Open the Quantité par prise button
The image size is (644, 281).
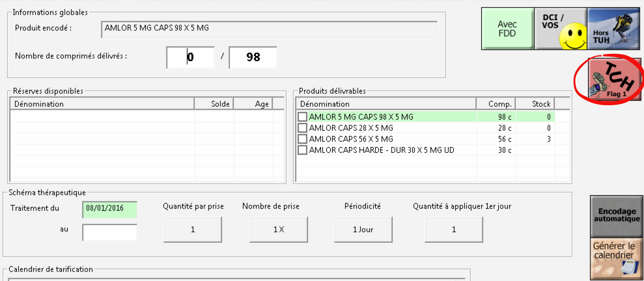point(193,230)
